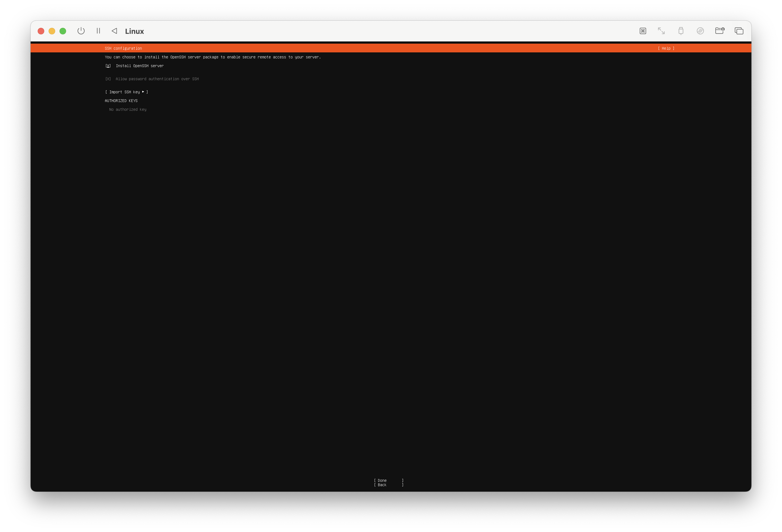Click the windows overlay icon in toolbar
Viewport: 782px width, 532px height.
click(x=739, y=31)
